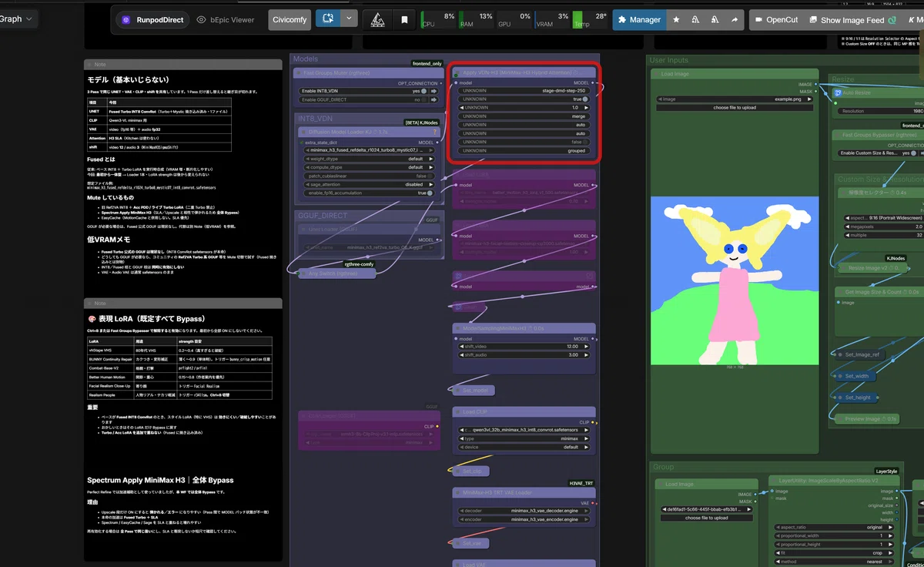Image resolution: width=924 pixels, height=567 pixels.
Task: Switch to bEpic Viewer tab
Action: [x=226, y=20]
